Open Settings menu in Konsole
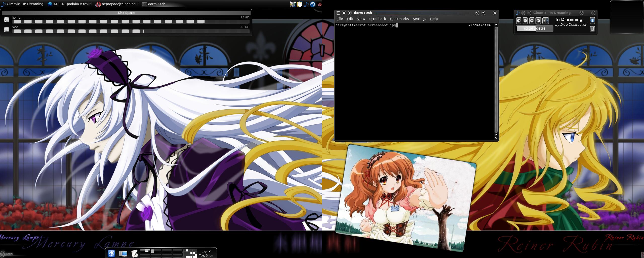The width and height of the screenshot is (644, 258). tap(419, 19)
